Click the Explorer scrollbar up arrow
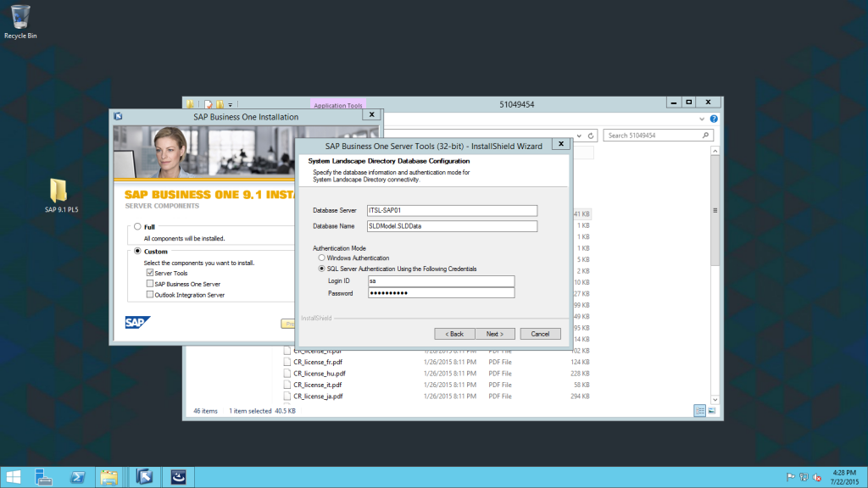This screenshot has width=868, height=488. [x=715, y=151]
